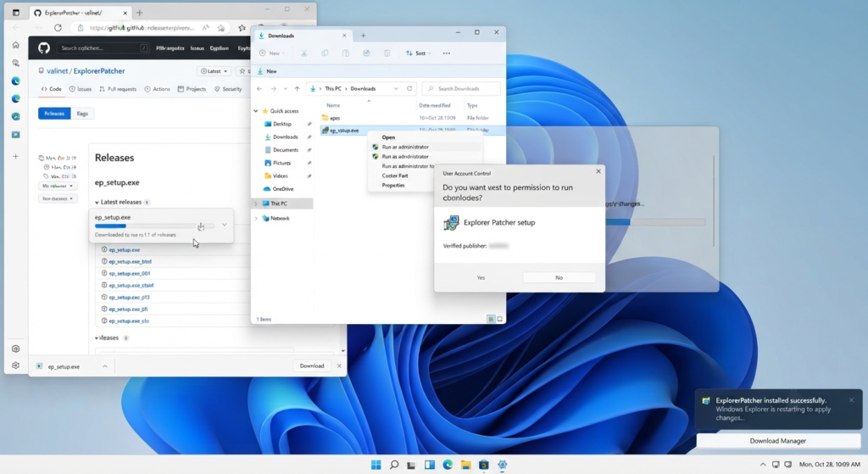868x474 pixels.
Task: Add a new File Explorer tab
Action: (x=363, y=36)
